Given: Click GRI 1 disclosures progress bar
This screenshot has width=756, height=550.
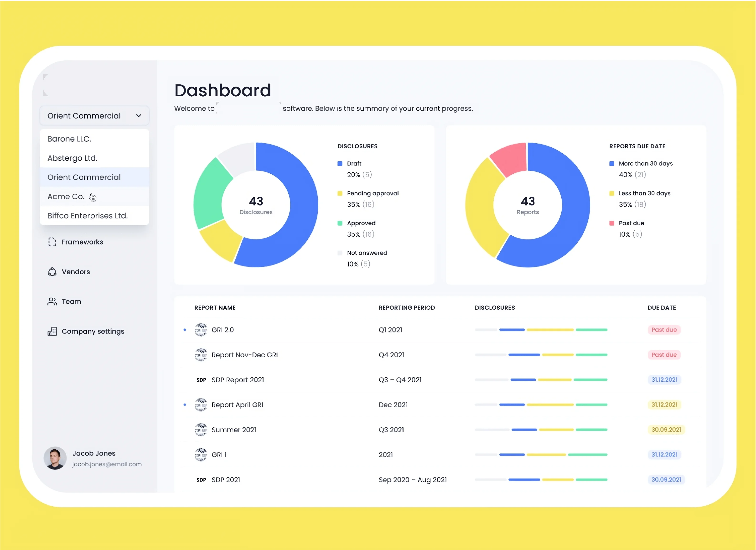Looking at the screenshot, I should pyautogui.click(x=541, y=455).
